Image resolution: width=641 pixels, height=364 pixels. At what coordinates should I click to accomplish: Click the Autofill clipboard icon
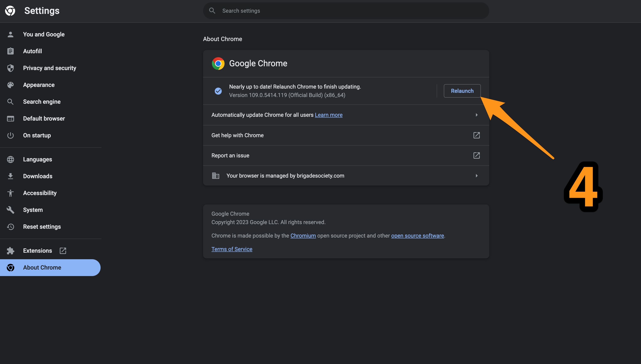tap(10, 51)
